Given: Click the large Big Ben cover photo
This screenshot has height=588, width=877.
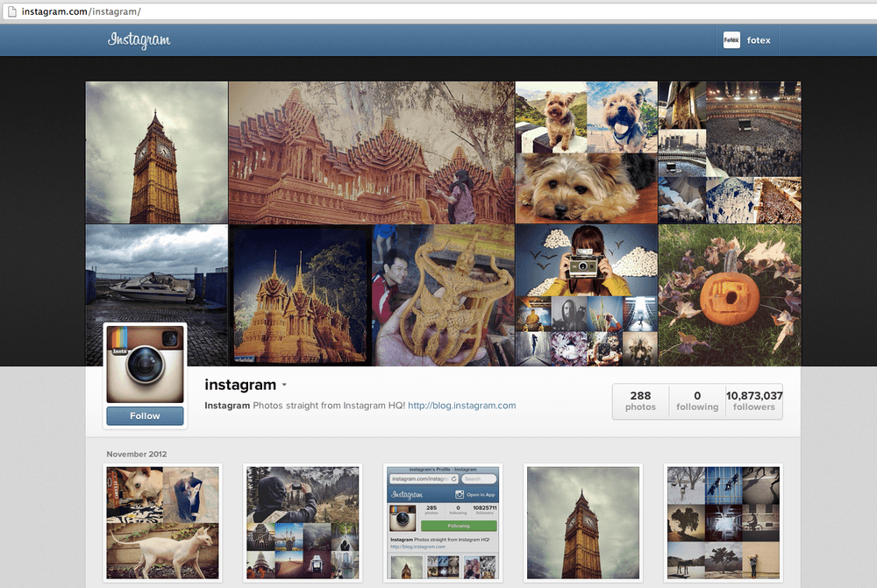Looking at the screenshot, I should click(157, 152).
